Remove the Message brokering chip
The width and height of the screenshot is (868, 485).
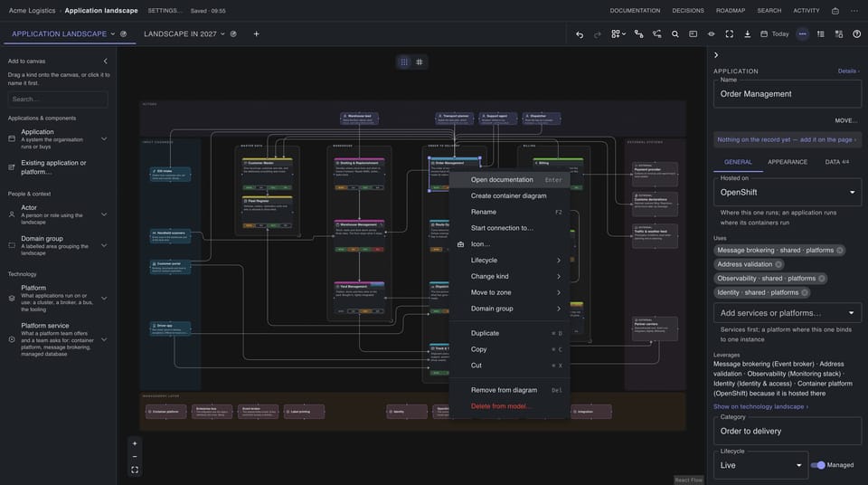[x=840, y=251]
